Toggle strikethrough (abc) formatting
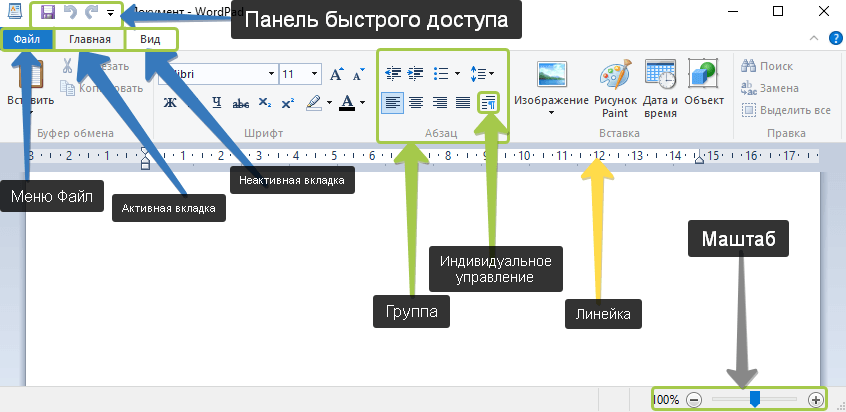 click(240, 102)
